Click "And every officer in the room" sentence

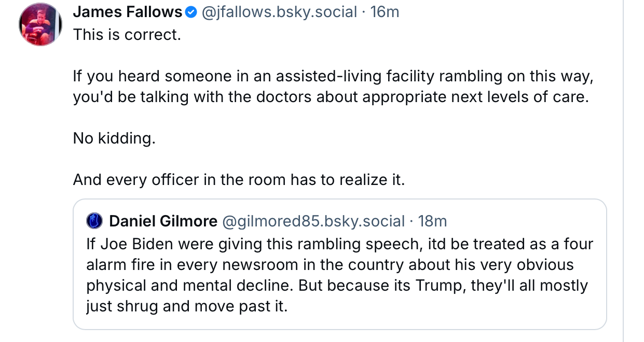click(239, 180)
